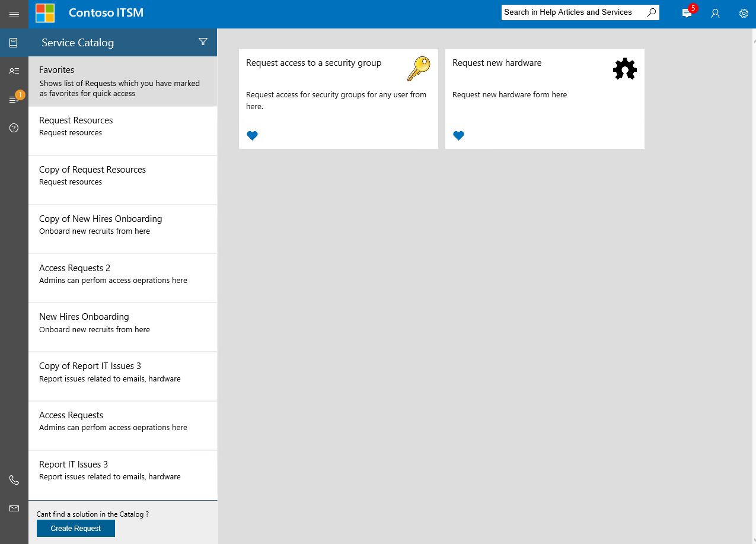Viewport: 756px width, 544px height.
Task: Open the Service Catalog book icon
Action: [14, 43]
